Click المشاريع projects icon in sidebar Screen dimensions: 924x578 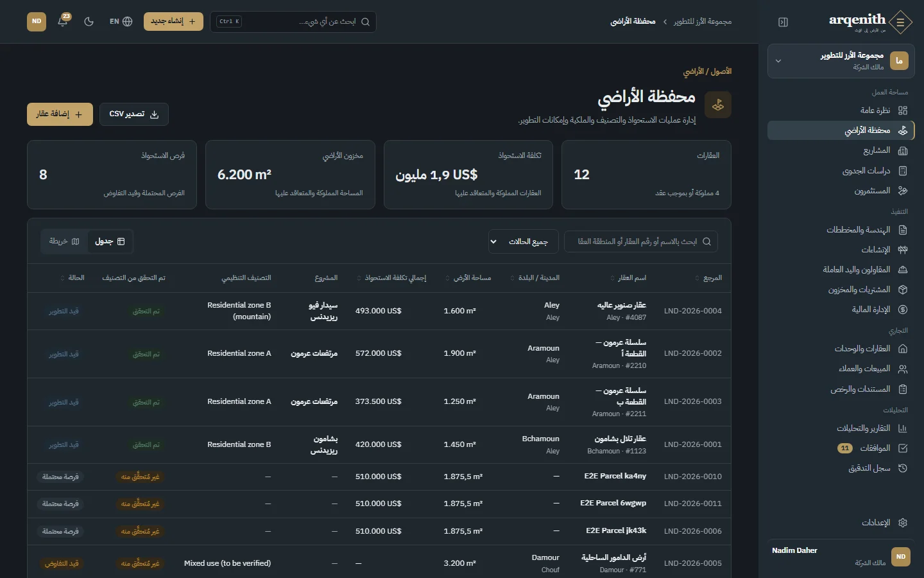coord(903,150)
